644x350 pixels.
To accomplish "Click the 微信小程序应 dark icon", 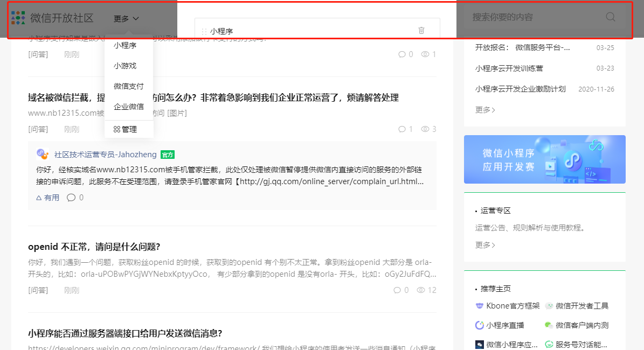I will [479, 345].
